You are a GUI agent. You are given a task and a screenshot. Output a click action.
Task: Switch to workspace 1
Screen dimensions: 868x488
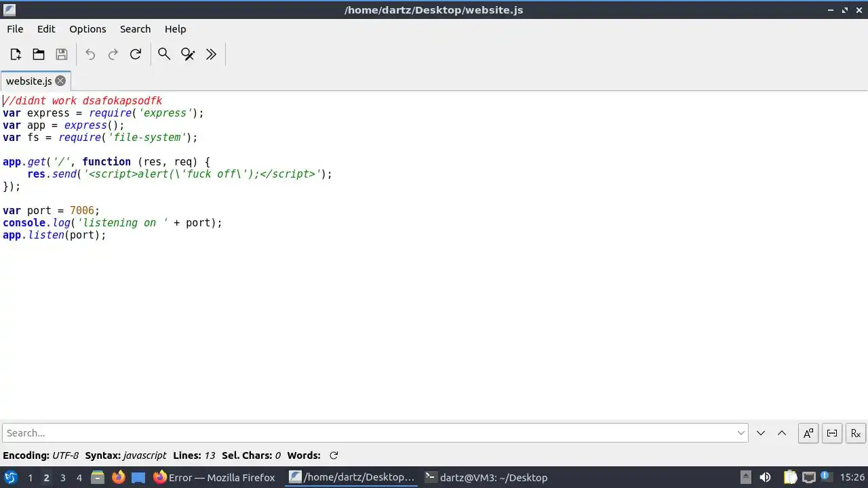tap(31, 477)
